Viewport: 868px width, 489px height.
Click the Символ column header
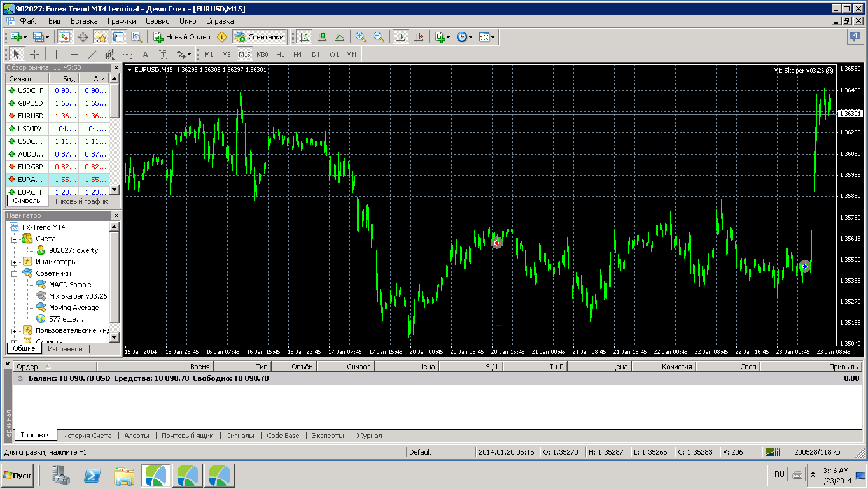tap(26, 79)
